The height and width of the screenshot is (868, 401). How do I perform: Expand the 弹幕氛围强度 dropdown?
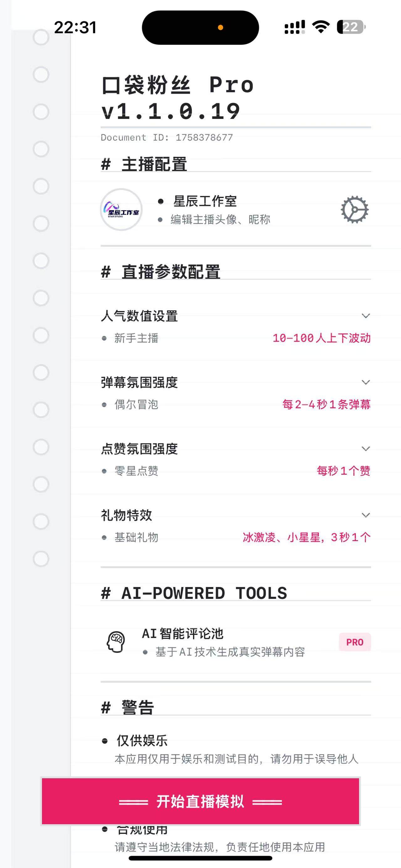click(x=366, y=383)
